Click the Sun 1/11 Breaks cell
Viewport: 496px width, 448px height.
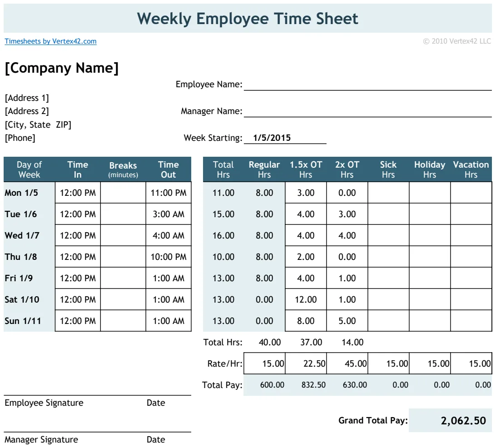[x=123, y=321]
